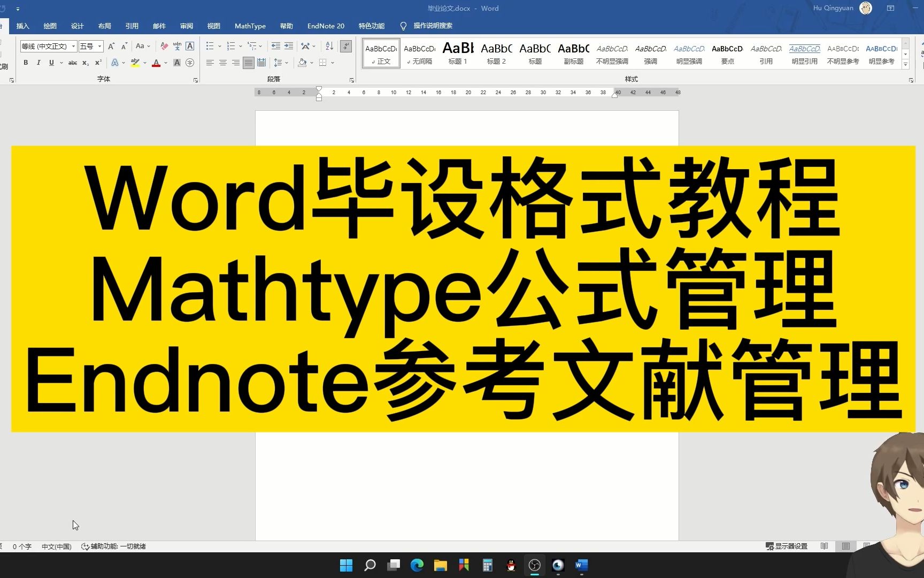Apply the 无间隔 style

click(419, 54)
